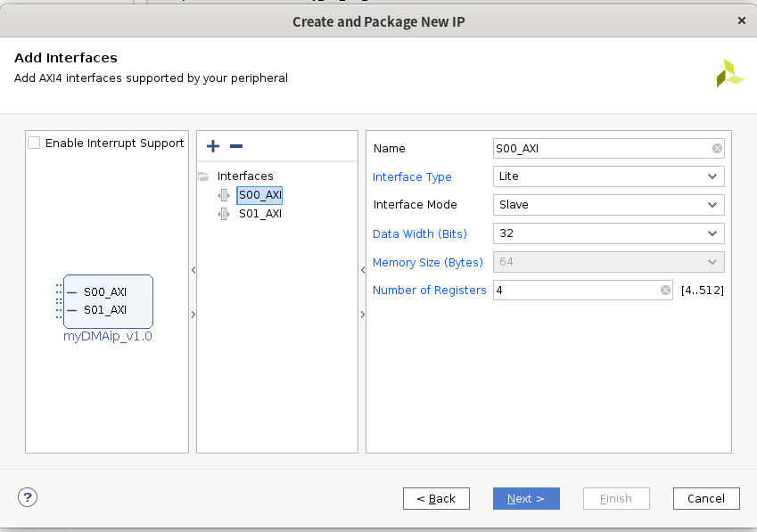
Task: Select S00_AXI in the interfaces tree
Action: point(259,195)
